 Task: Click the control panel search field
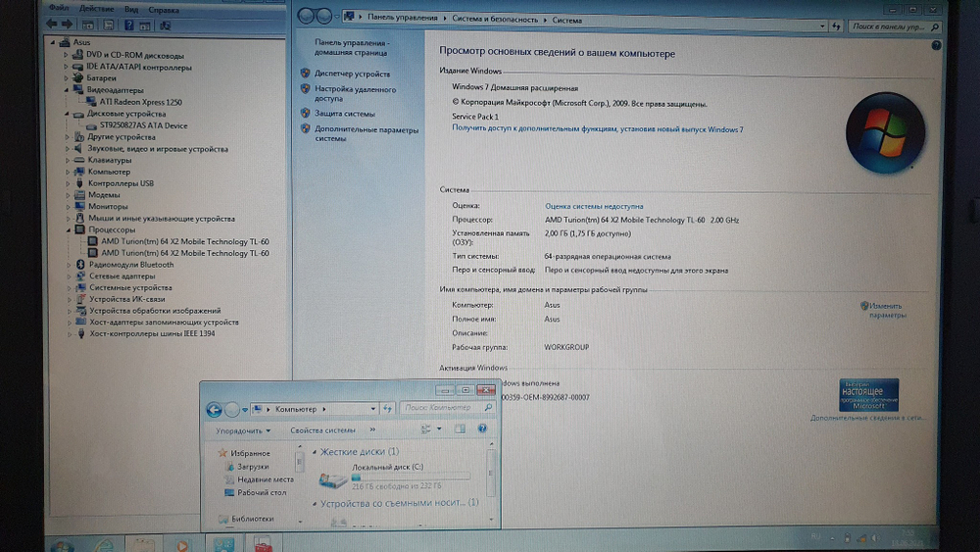895,26
